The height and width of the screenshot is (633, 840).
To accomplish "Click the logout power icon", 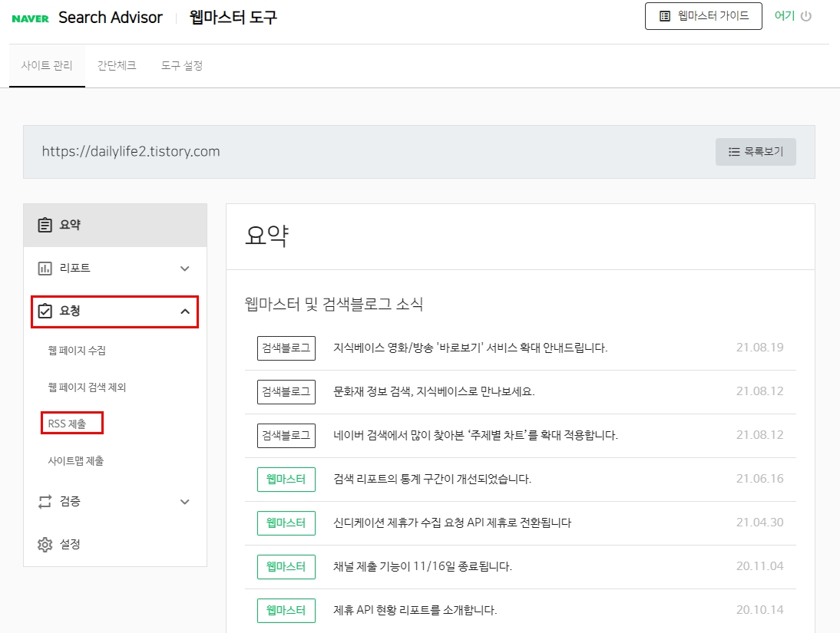I will (805, 16).
